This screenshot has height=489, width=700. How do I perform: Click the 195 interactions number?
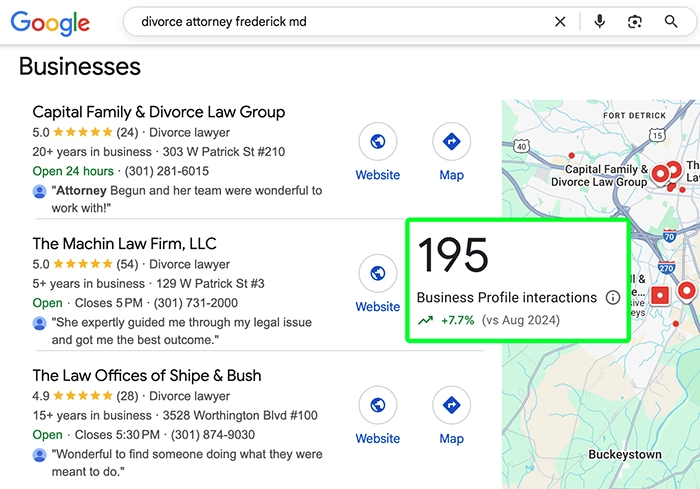point(453,255)
